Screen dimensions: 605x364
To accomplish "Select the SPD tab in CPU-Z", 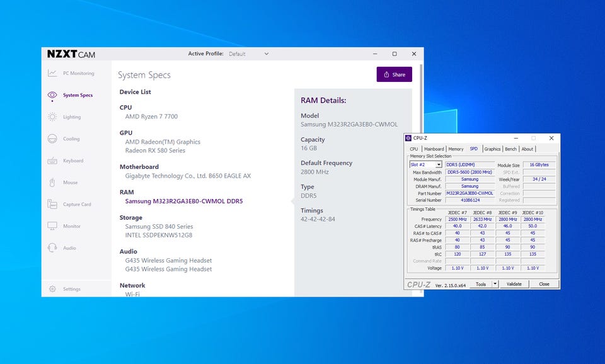I will [x=474, y=149].
